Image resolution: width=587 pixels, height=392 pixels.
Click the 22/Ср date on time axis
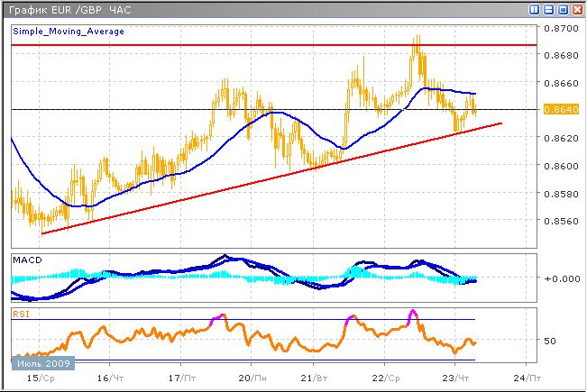coord(391,378)
